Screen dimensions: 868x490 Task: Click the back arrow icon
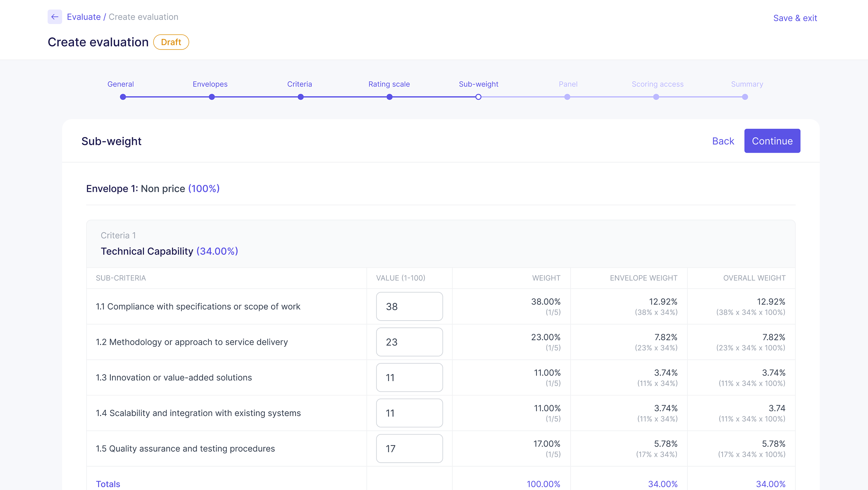tap(54, 17)
